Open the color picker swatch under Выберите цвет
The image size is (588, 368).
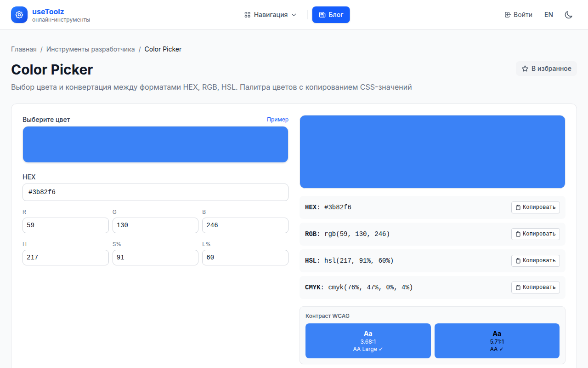click(x=155, y=144)
